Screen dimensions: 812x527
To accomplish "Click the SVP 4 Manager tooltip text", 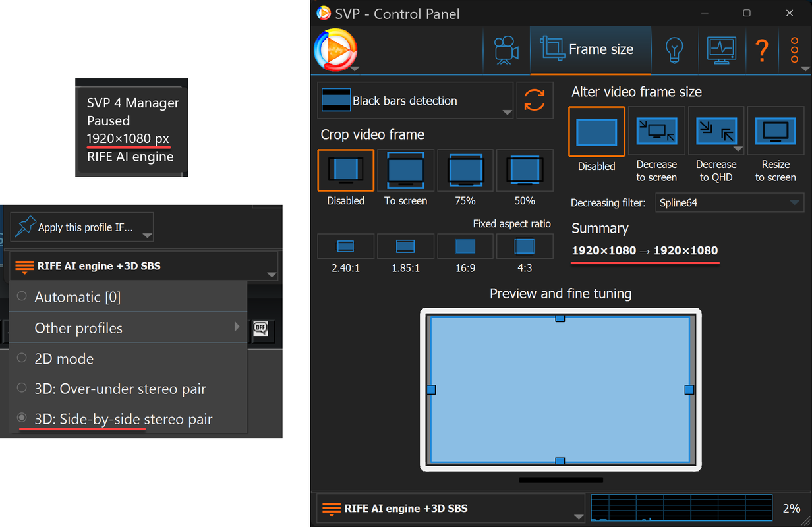I will tap(133, 103).
